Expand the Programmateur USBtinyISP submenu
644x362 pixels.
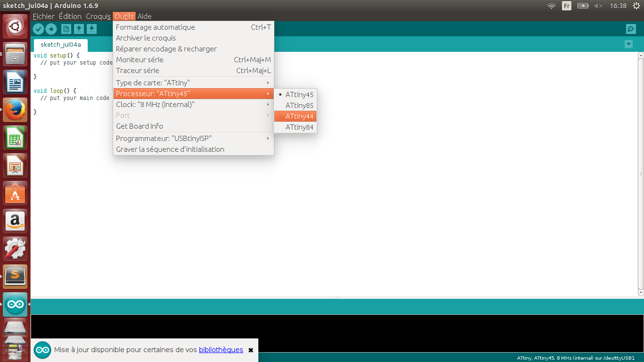click(193, 139)
